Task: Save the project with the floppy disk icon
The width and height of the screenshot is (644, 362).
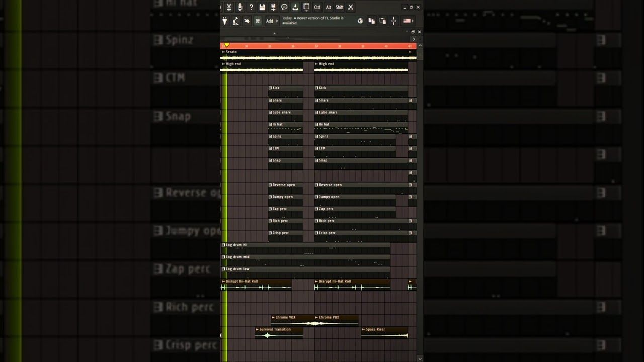Action: click(x=262, y=7)
